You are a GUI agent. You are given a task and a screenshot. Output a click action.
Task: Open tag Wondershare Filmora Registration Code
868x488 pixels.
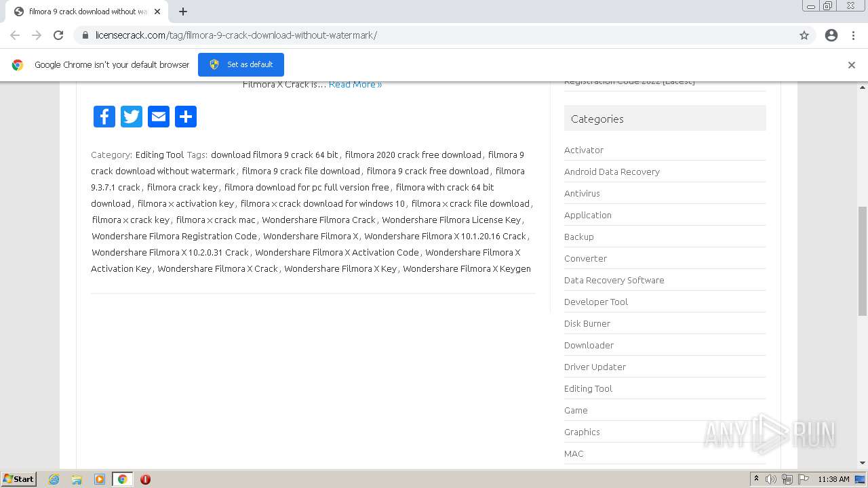tap(174, 236)
